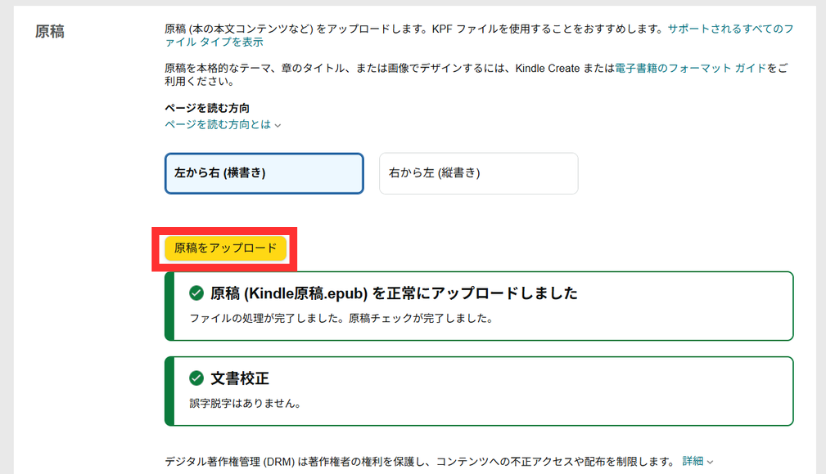This screenshot has width=826, height=474.
Task: Click the デジタル著作権管理 (DRM) description text
Action: click(420, 462)
